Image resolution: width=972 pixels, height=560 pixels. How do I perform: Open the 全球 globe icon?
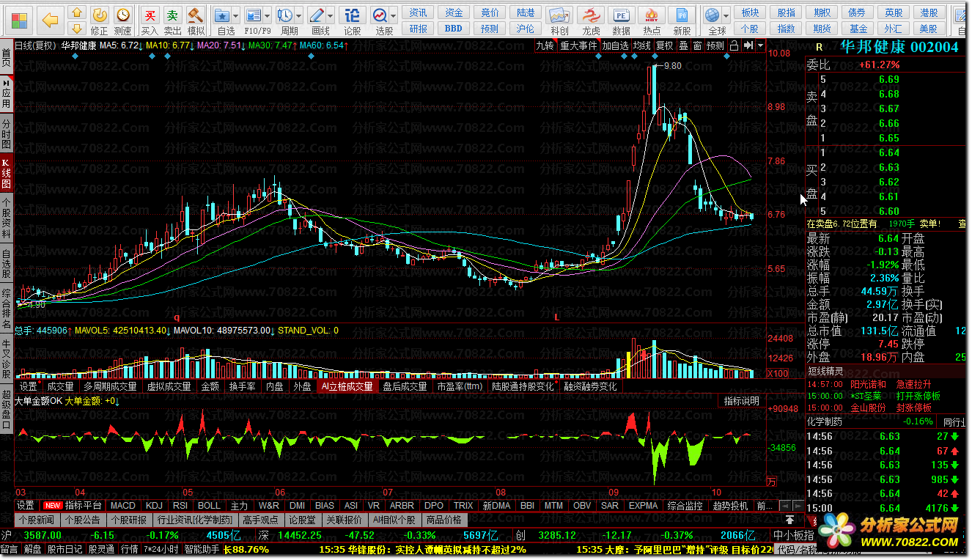pos(711,15)
